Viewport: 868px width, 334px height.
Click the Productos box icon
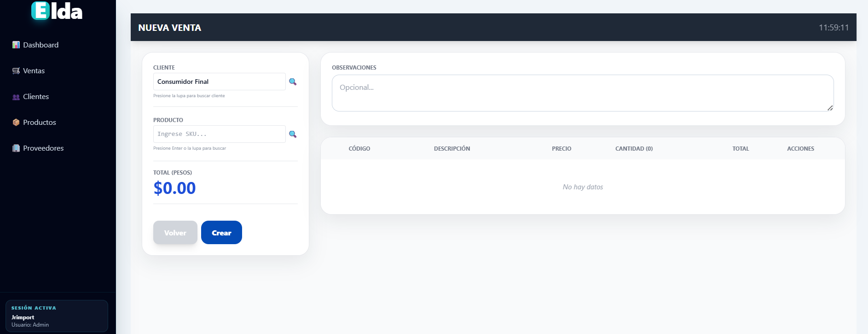(16, 122)
